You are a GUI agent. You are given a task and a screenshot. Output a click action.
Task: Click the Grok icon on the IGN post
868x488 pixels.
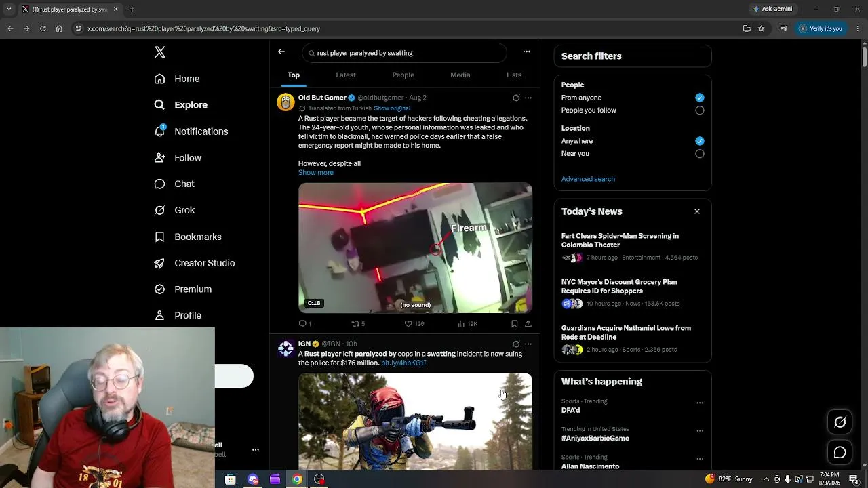click(516, 344)
